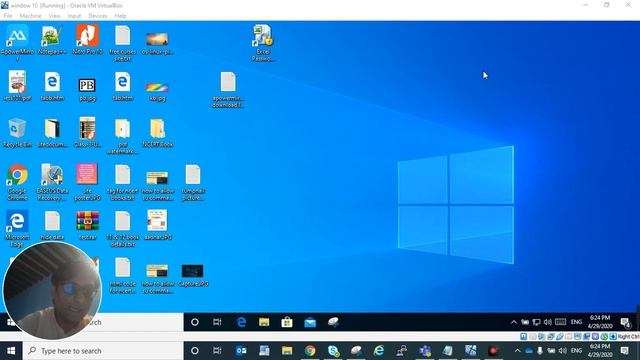Select the pb.jpg image file

87,89
